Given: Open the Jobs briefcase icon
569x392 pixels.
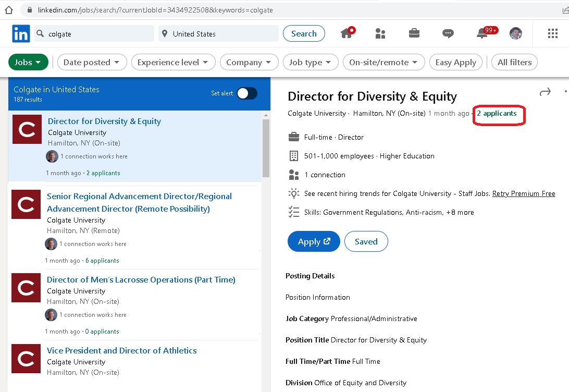Looking at the screenshot, I should click(x=414, y=33).
